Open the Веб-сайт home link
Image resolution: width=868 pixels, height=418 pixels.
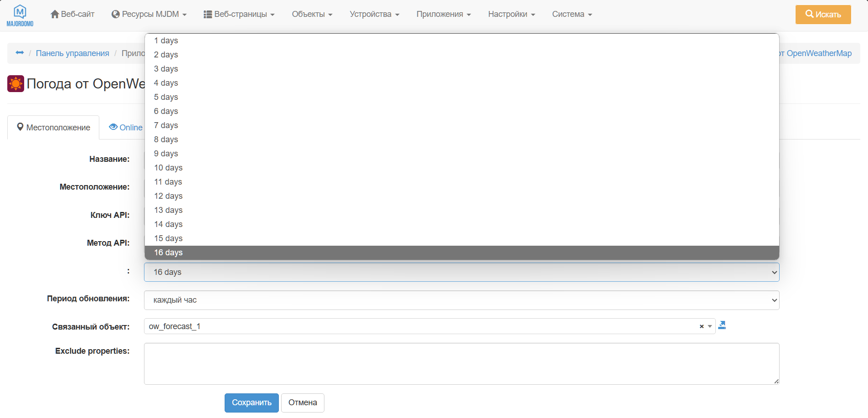pos(72,14)
